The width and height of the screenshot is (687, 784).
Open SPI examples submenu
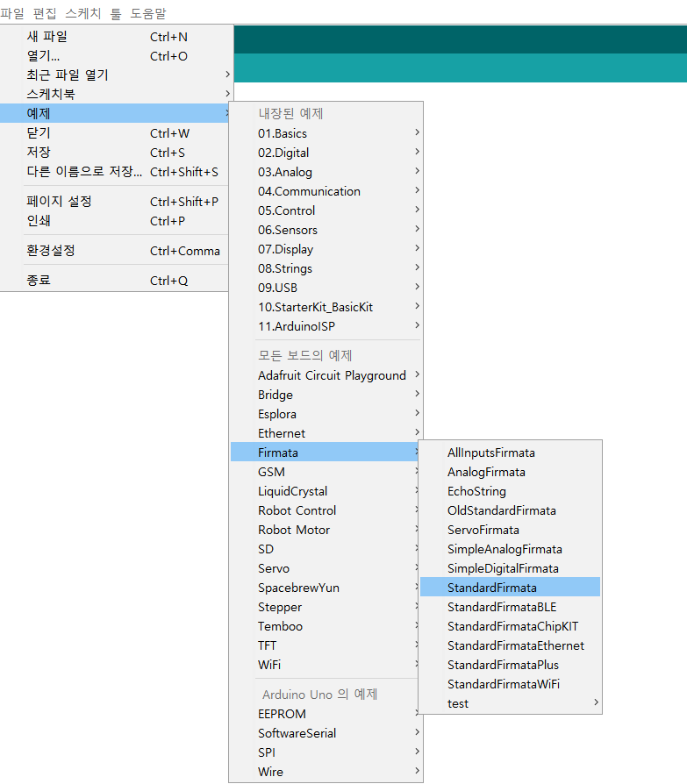tap(326, 752)
